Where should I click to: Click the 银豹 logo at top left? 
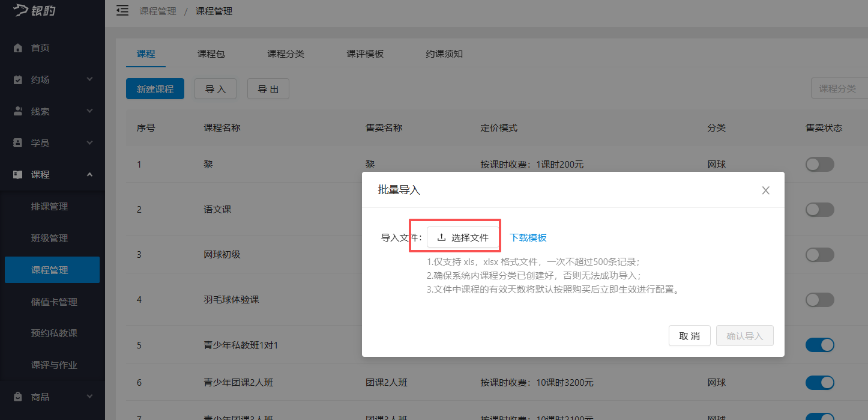click(x=34, y=11)
